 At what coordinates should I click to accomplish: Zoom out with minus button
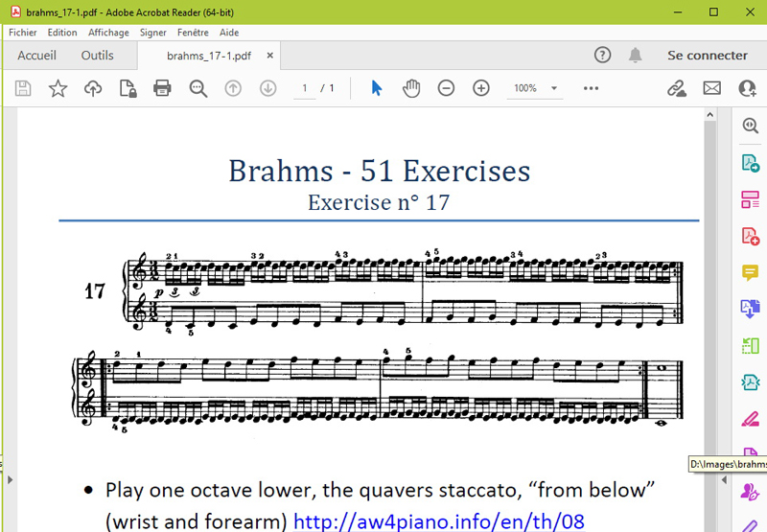[x=446, y=88]
